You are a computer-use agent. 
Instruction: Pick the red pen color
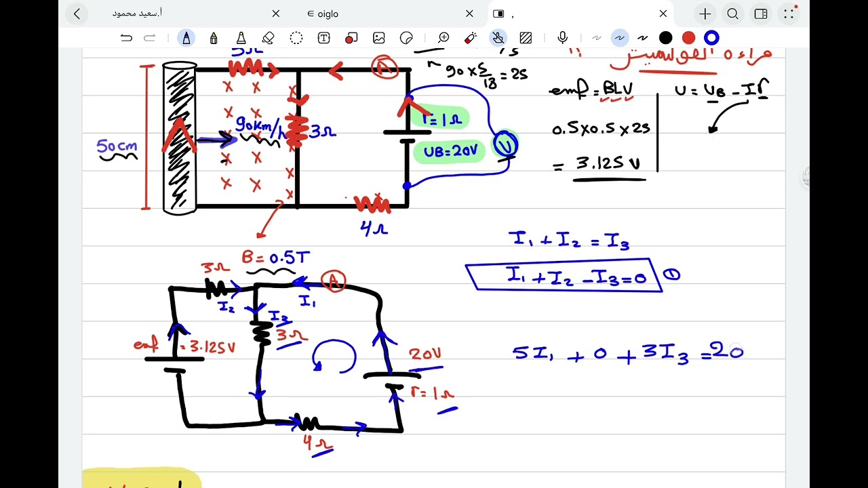[688, 38]
